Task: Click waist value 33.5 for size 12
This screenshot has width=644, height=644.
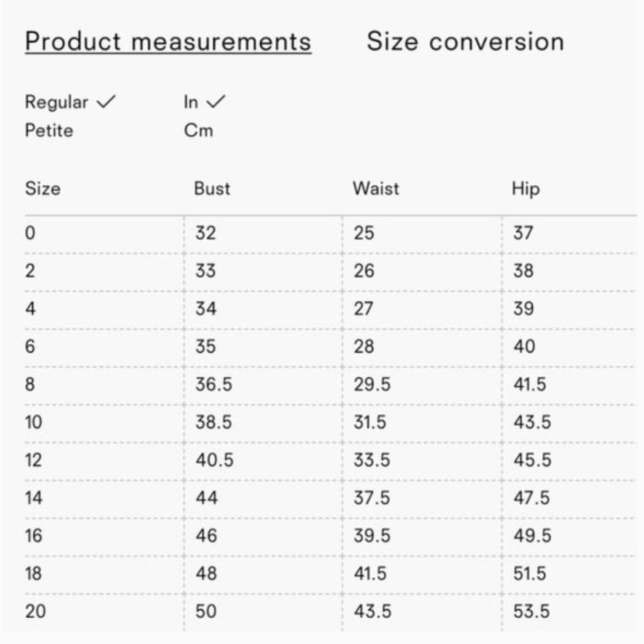Action: pos(372,460)
